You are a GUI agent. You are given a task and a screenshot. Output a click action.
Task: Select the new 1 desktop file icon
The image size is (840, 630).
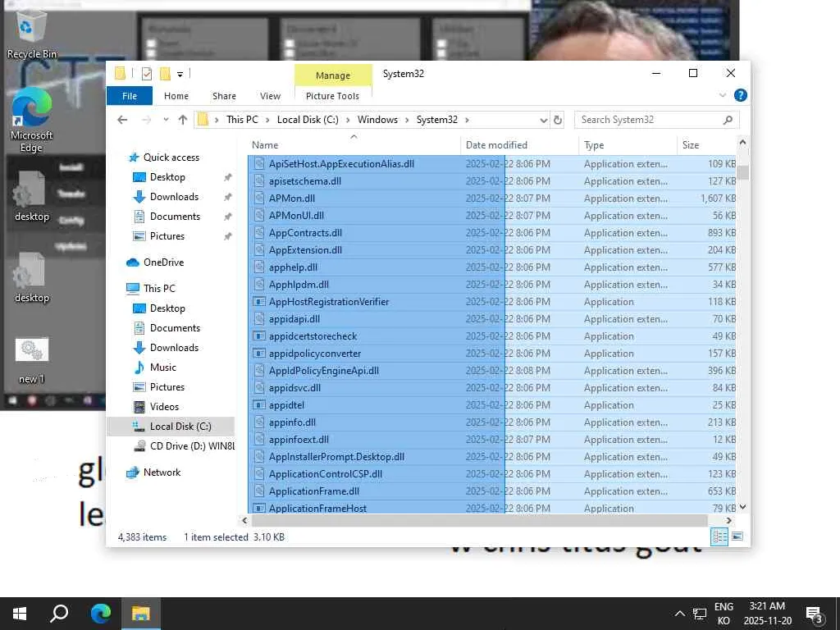coord(31,361)
